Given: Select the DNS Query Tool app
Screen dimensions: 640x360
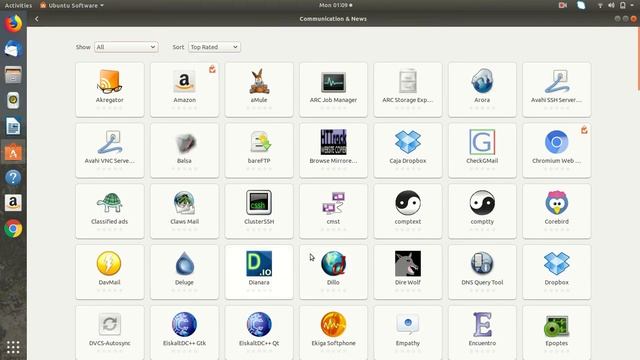Looking at the screenshot, I should coord(482,272).
